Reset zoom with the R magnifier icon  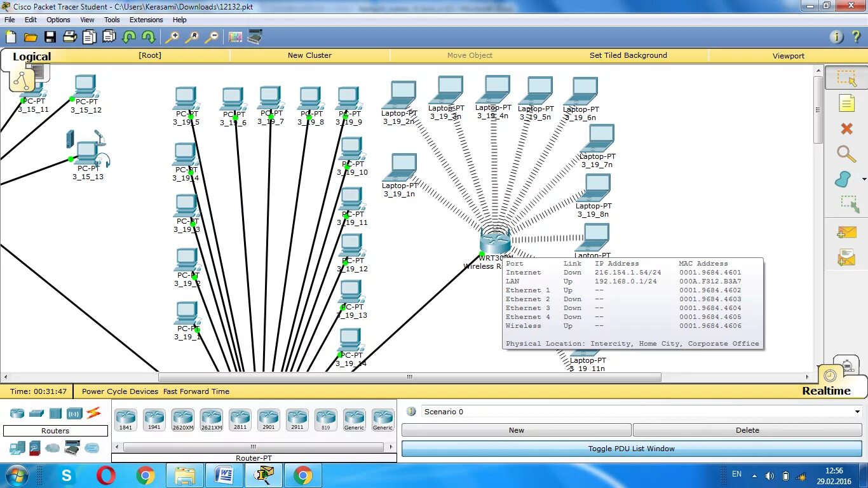pos(191,37)
